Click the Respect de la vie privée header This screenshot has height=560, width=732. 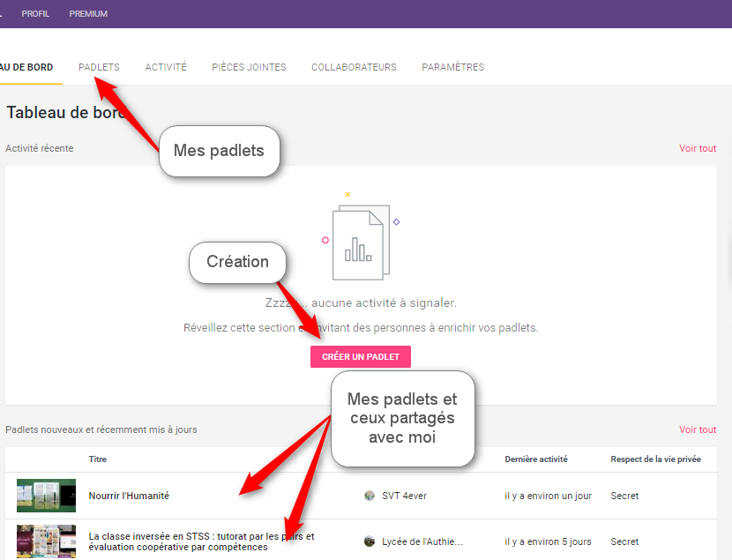click(x=656, y=459)
